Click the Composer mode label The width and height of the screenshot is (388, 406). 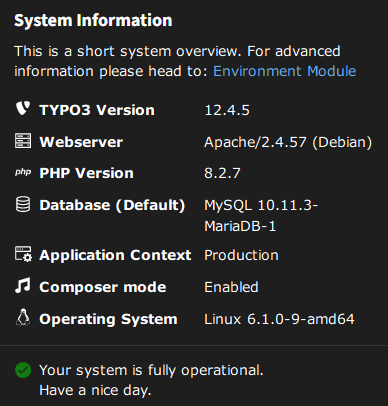point(103,287)
